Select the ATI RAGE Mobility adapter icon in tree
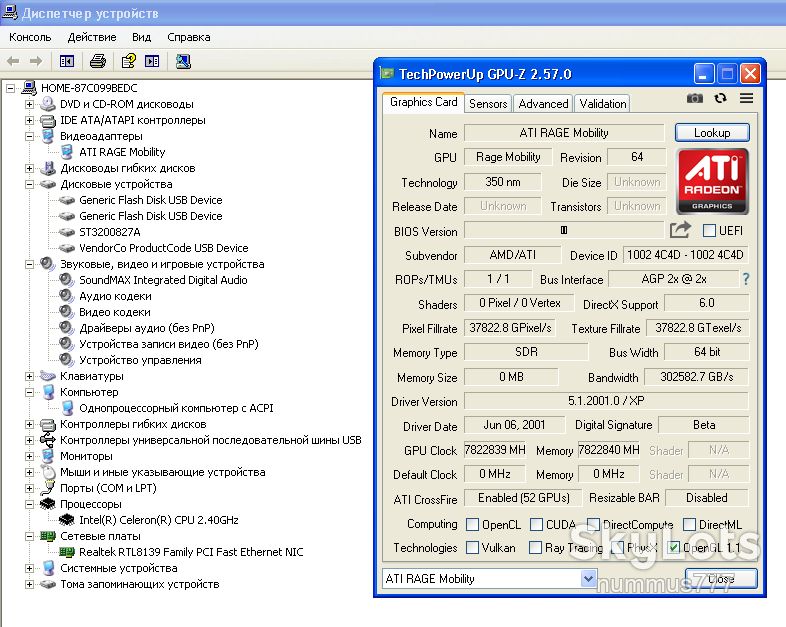Viewport: 786px width, 627px height. click(67, 152)
